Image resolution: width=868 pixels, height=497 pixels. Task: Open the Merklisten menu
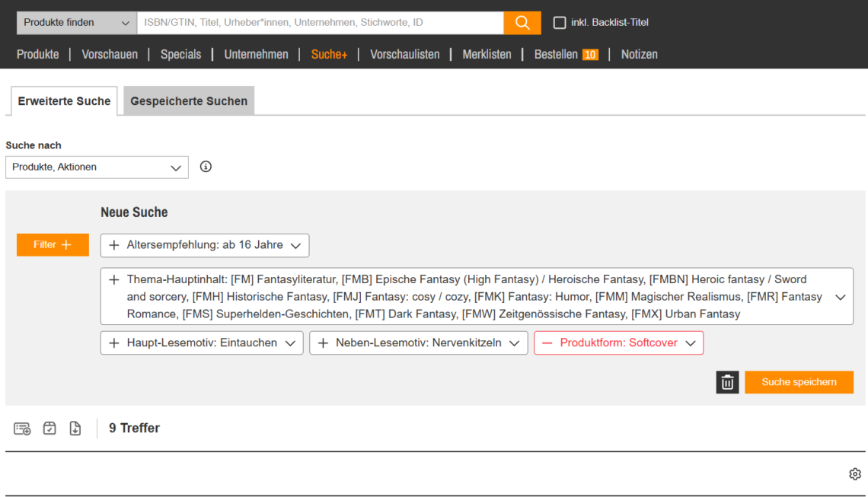click(487, 54)
